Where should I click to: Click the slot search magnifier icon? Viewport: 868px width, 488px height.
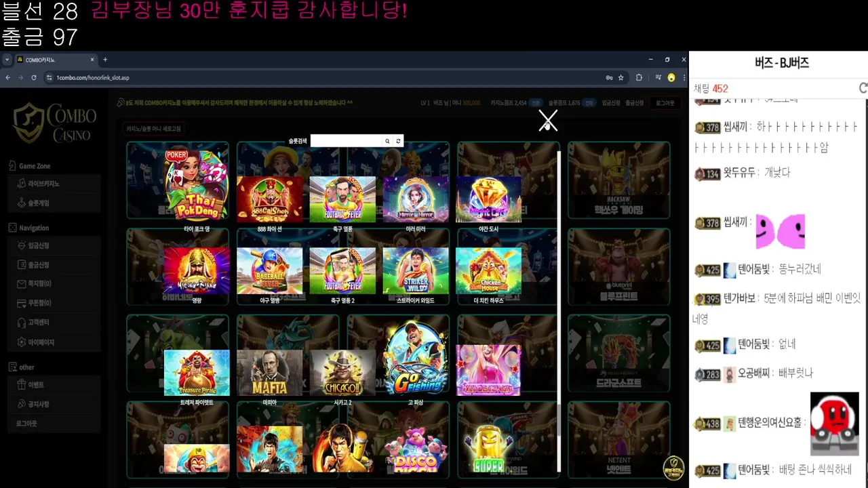point(387,141)
